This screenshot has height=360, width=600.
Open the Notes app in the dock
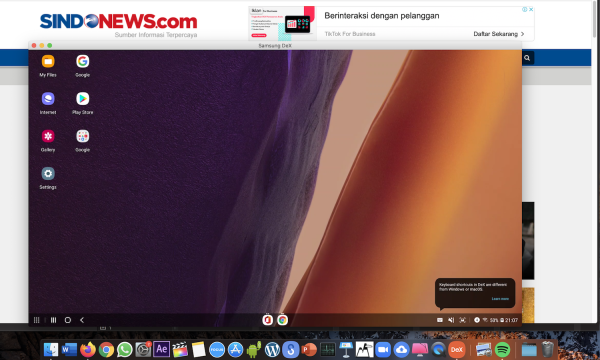point(199,350)
